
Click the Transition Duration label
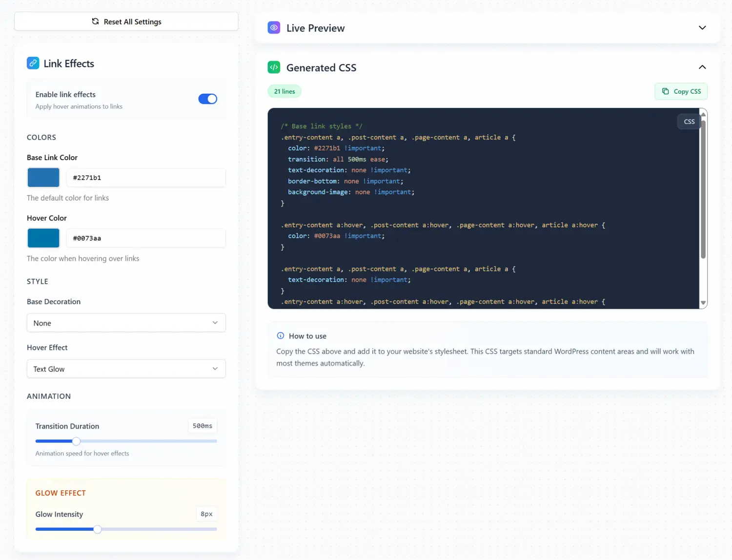coord(67,426)
